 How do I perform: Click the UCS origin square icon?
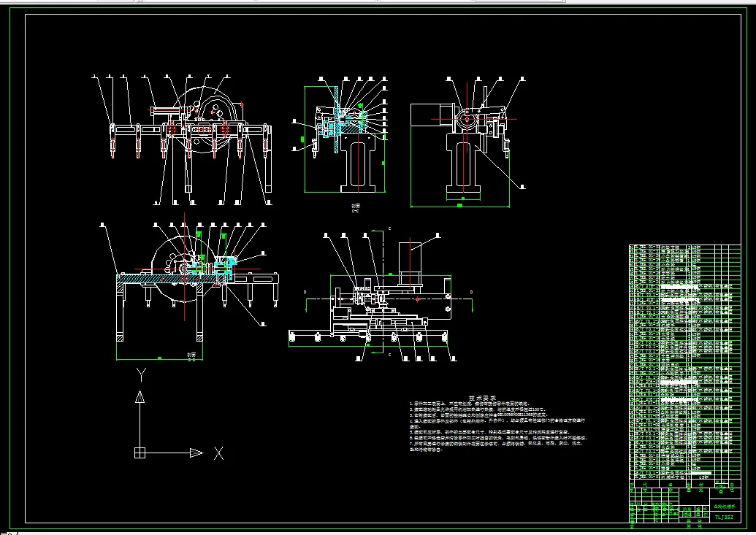click(140, 453)
